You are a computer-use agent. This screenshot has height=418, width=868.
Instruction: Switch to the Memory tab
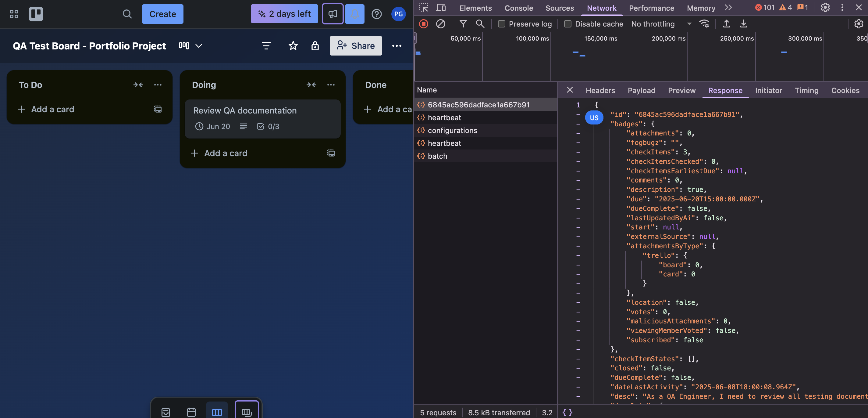point(701,8)
